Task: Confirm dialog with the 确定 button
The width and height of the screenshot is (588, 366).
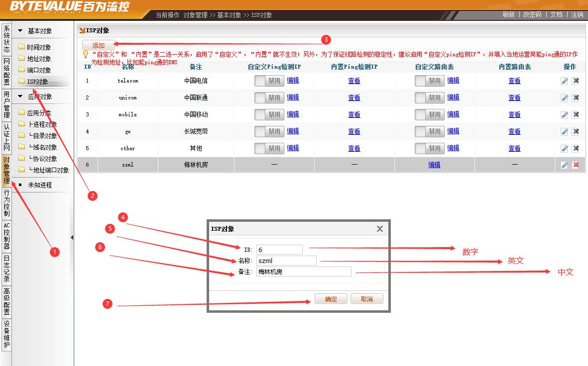Action: (x=331, y=299)
